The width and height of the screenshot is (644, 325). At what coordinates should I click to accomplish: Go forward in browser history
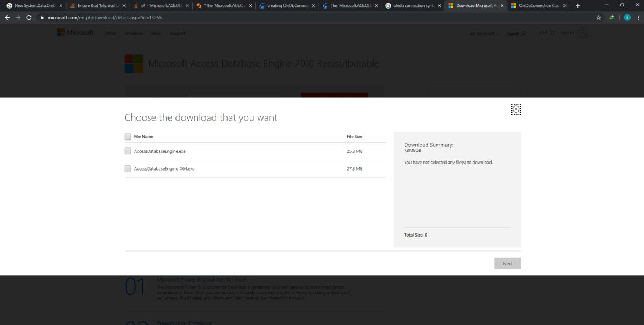click(18, 17)
